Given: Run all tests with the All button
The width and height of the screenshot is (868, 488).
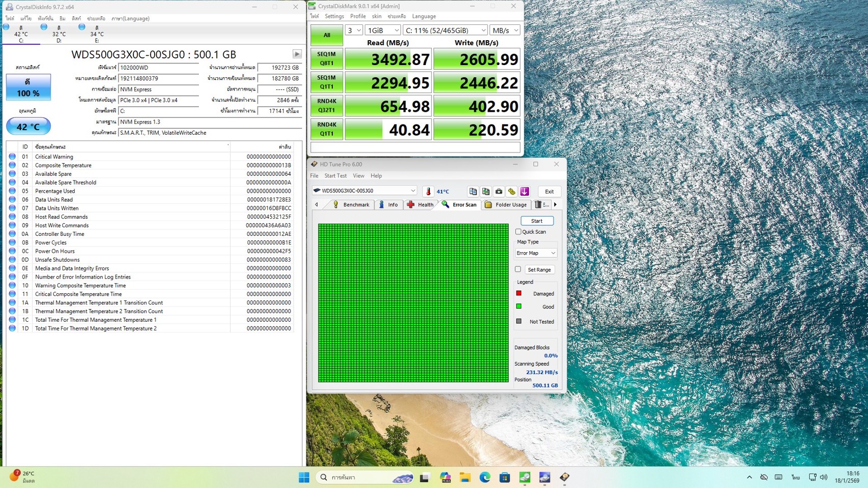Looking at the screenshot, I should 327,35.
